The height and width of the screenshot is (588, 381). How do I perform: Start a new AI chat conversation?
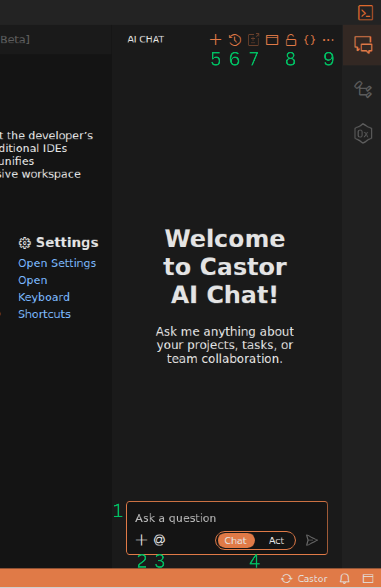pyautogui.click(x=216, y=39)
